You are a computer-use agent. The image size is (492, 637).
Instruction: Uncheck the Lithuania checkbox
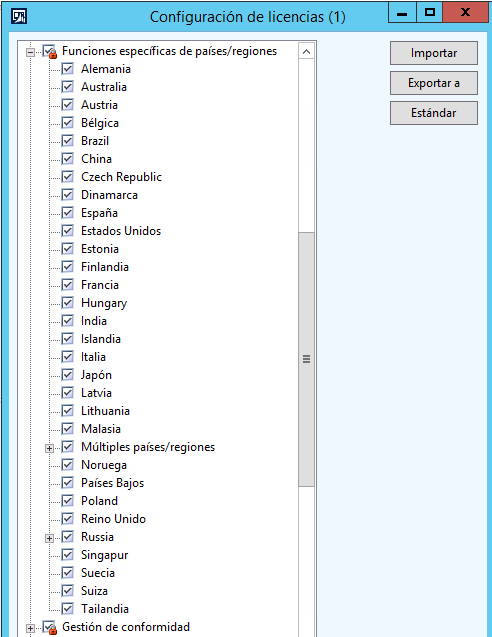67,411
